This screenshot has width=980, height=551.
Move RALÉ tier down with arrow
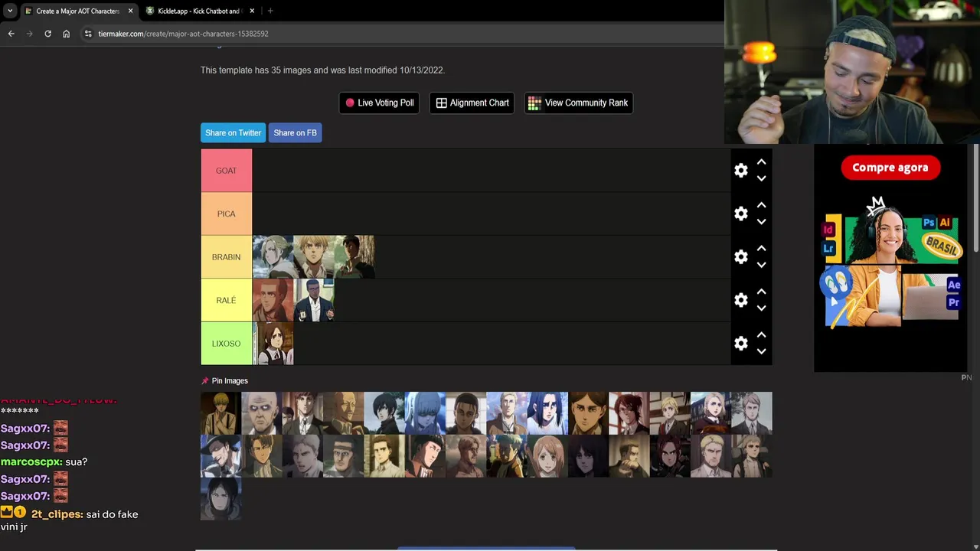(761, 308)
